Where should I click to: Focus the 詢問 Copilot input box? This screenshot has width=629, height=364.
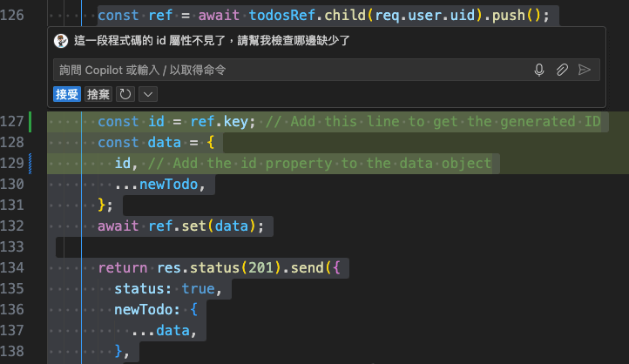(287, 70)
